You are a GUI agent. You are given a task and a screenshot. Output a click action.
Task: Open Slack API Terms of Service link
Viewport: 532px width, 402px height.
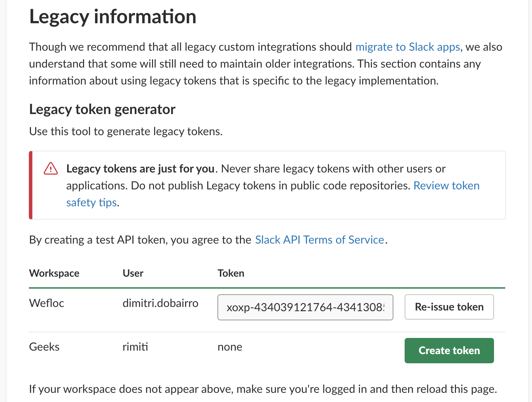319,240
